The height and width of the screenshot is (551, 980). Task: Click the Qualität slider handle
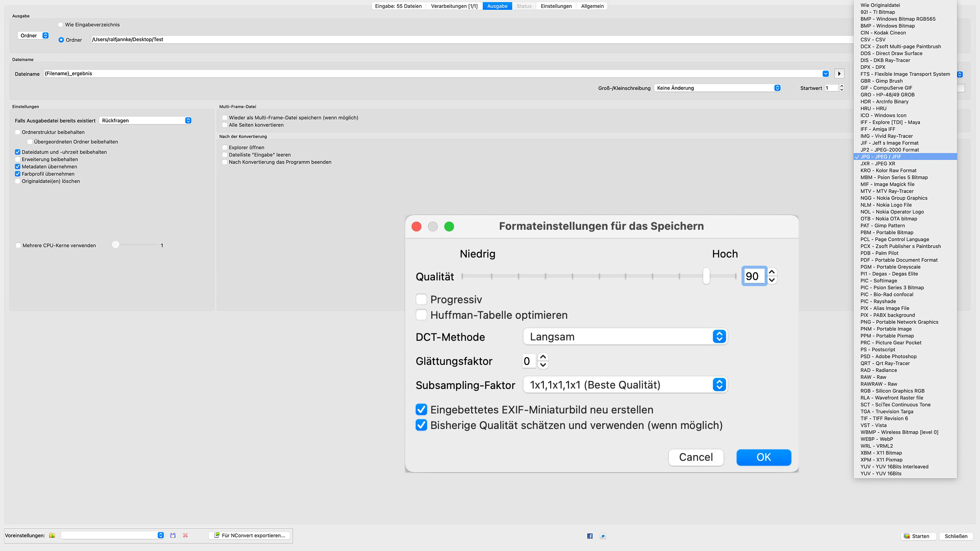coord(706,276)
